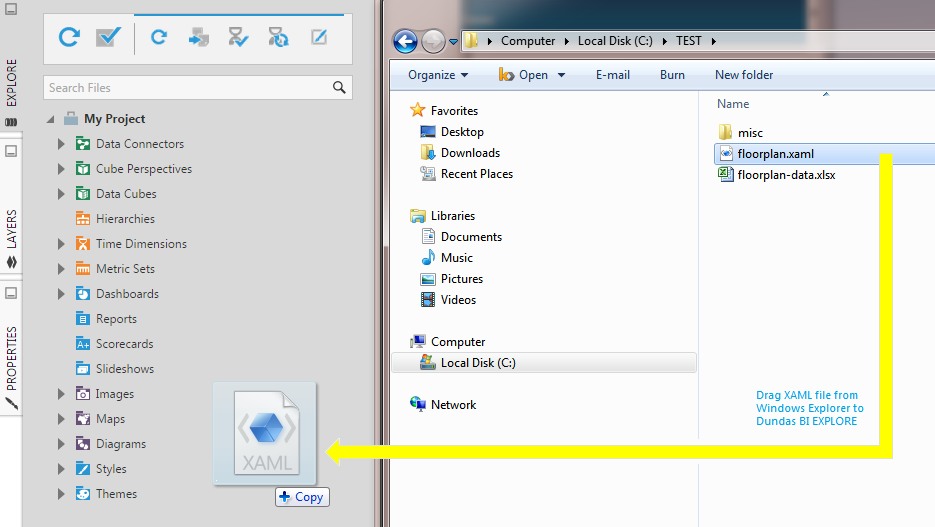Viewport: 935px width, 527px height.
Task: Click the check-in icon with hourglass and checkmark
Action: click(238, 38)
